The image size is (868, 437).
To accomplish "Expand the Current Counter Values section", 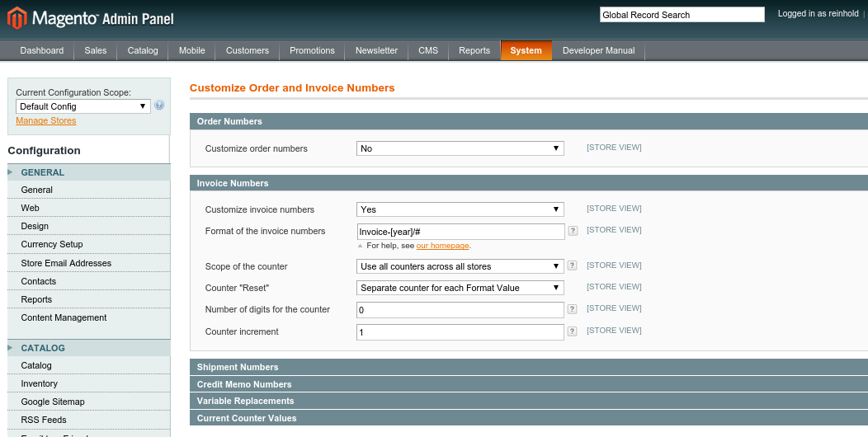I will pos(247,418).
